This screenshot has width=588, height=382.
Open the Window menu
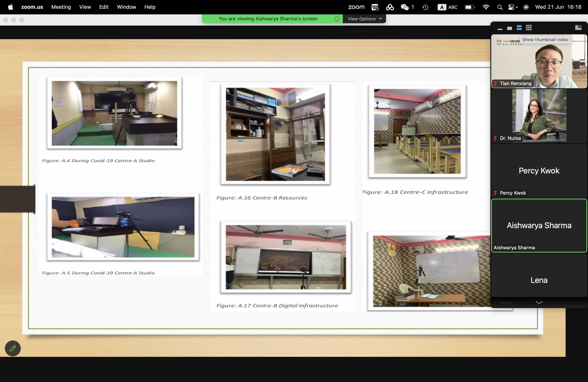(x=126, y=7)
